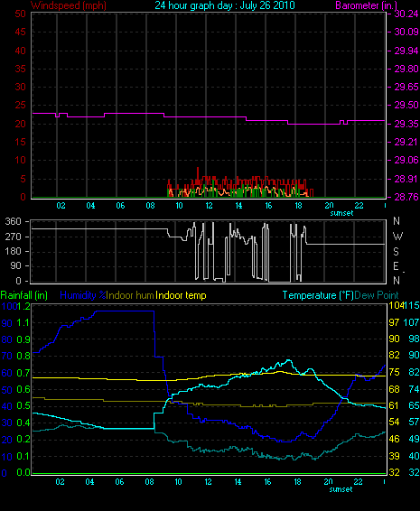The height and width of the screenshot is (511, 420).
Task: Select the 29.80 barometer scale value
Action: coord(406,69)
